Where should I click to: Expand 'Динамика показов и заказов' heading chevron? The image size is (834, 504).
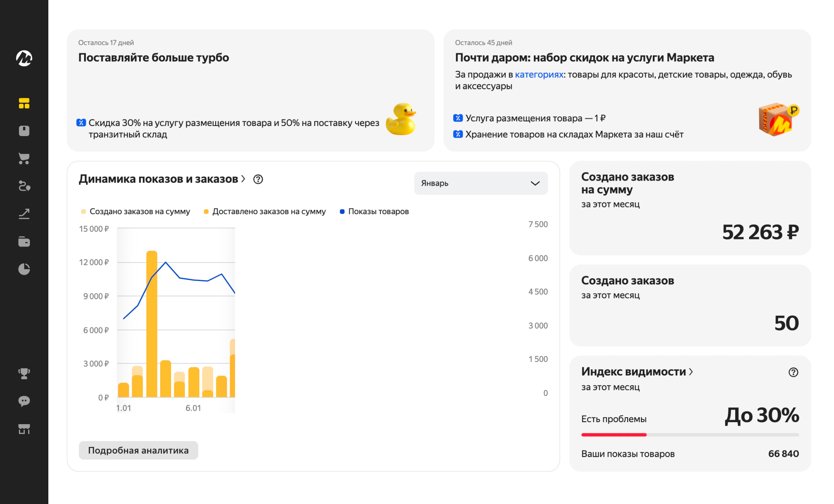[243, 179]
